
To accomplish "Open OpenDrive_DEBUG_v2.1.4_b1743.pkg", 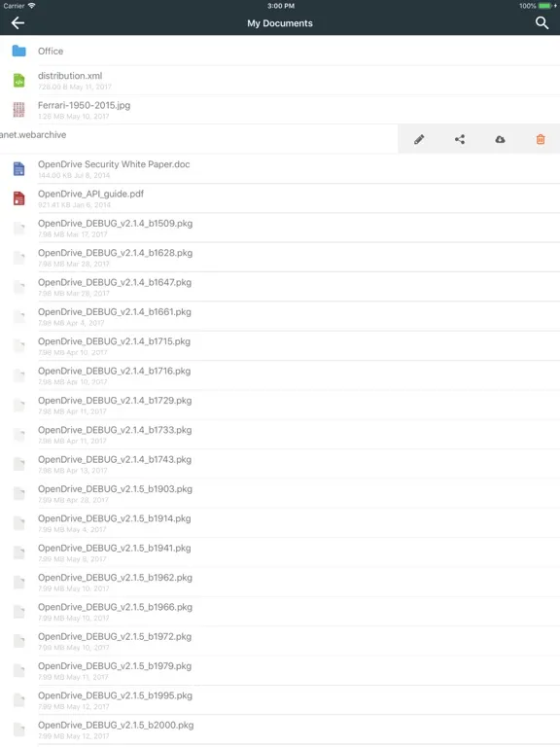I will [280, 465].
